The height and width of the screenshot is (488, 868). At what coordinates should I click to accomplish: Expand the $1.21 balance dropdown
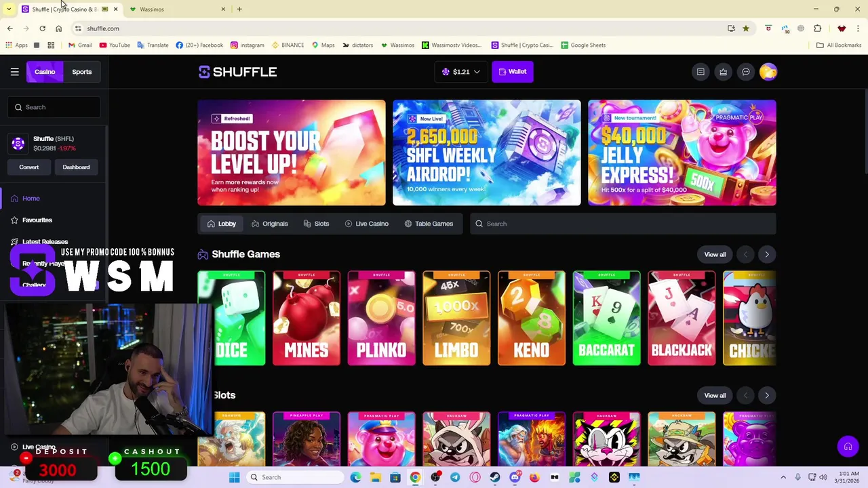click(x=461, y=72)
